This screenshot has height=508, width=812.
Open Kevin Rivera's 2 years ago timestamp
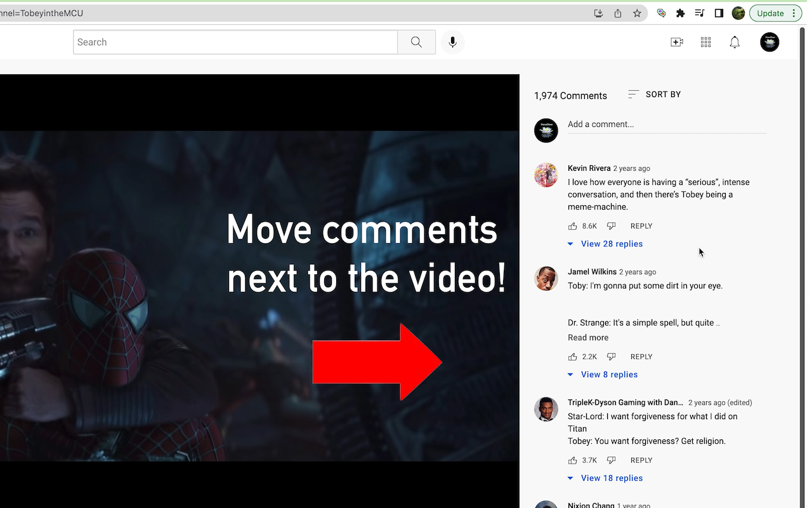point(631,168)
